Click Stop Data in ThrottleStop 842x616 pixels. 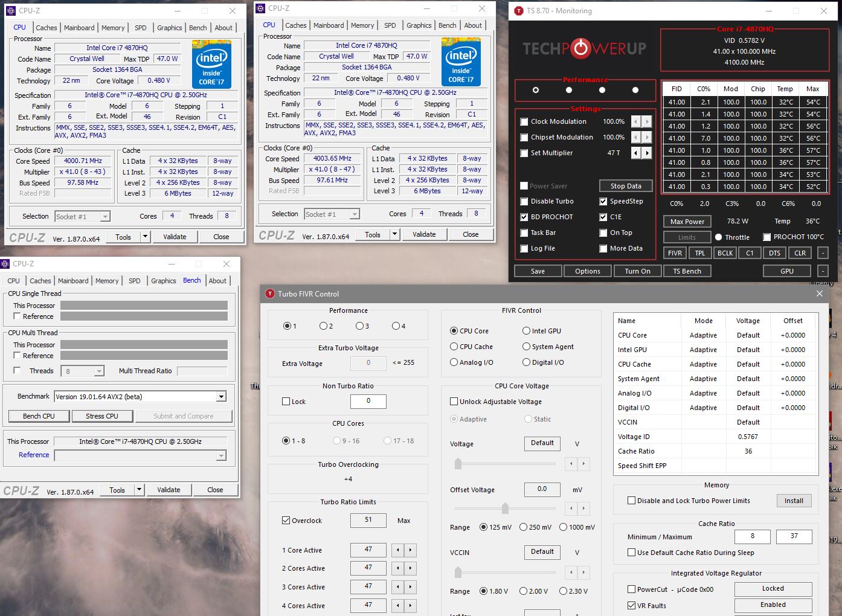click(626, 186)
